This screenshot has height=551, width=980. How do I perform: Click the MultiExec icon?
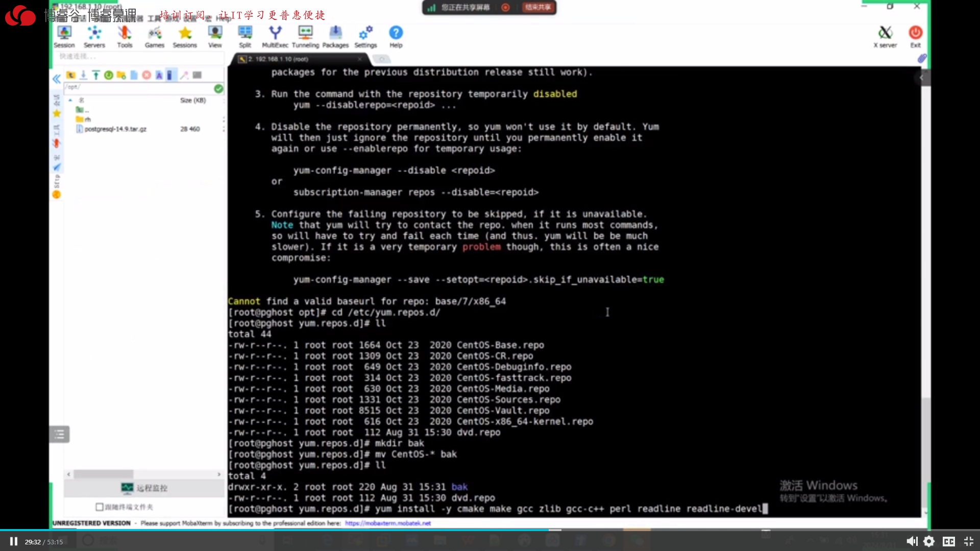(x=275, y=37)
